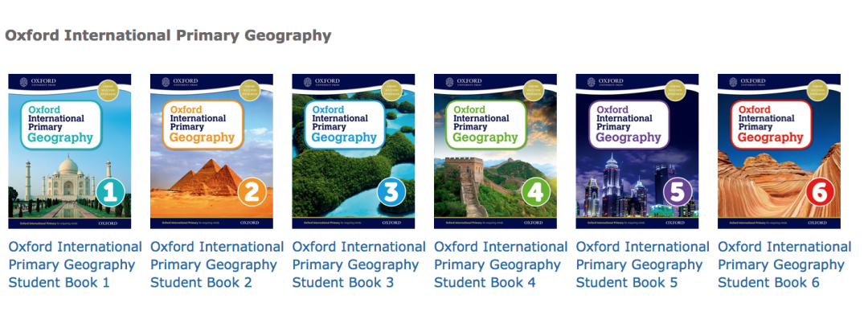The width and height of the screenshot is (868, 311).
Task: Open the Student Book 1 text link
Action: (75, 264)
